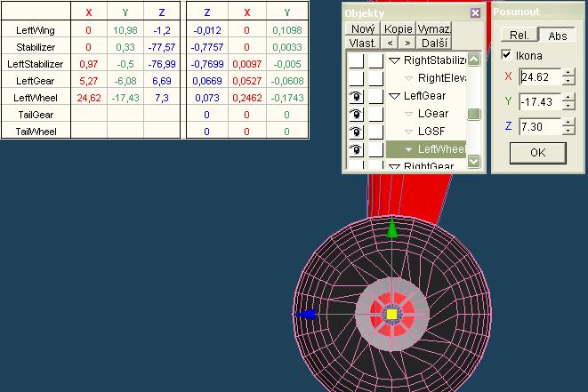
Task: Hide the LGSF object with its eye icon
Action: (356, 132)
